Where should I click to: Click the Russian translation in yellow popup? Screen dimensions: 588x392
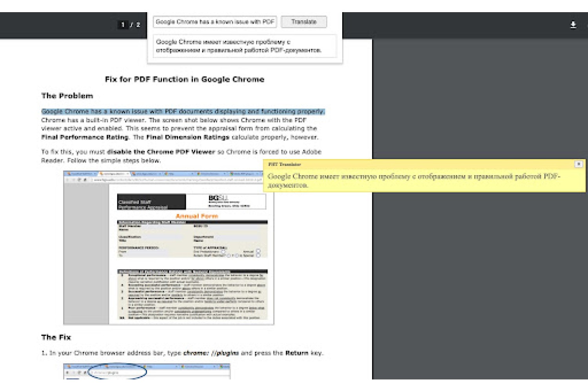point(414,181)
